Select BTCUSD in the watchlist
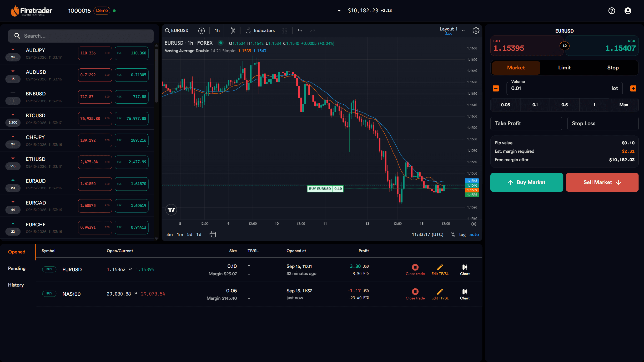 tap(36, 116)
